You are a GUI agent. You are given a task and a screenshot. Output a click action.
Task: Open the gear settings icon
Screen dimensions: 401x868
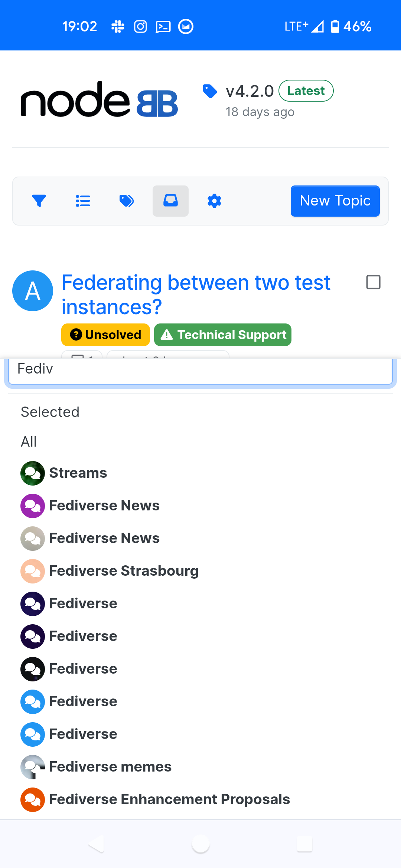214,201
